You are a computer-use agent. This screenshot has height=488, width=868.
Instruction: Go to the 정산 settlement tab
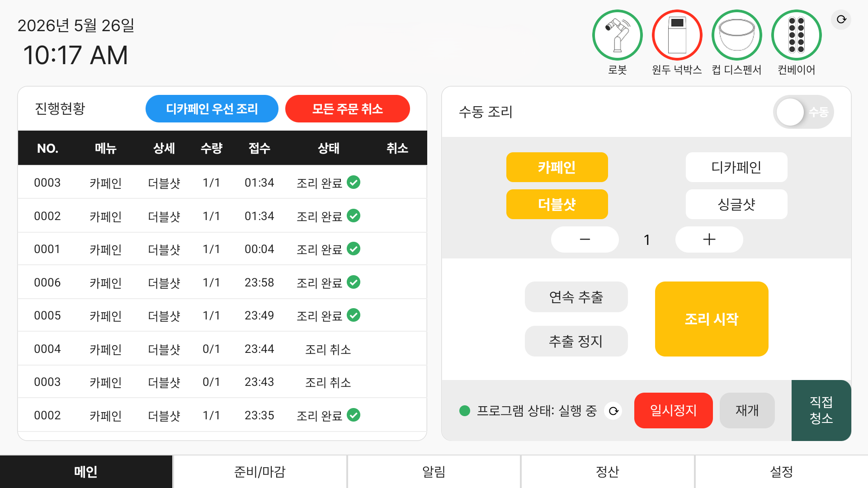[608, 472]
